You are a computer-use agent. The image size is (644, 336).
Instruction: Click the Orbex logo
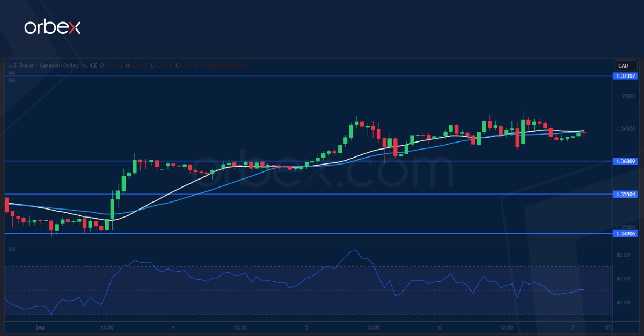52,27
